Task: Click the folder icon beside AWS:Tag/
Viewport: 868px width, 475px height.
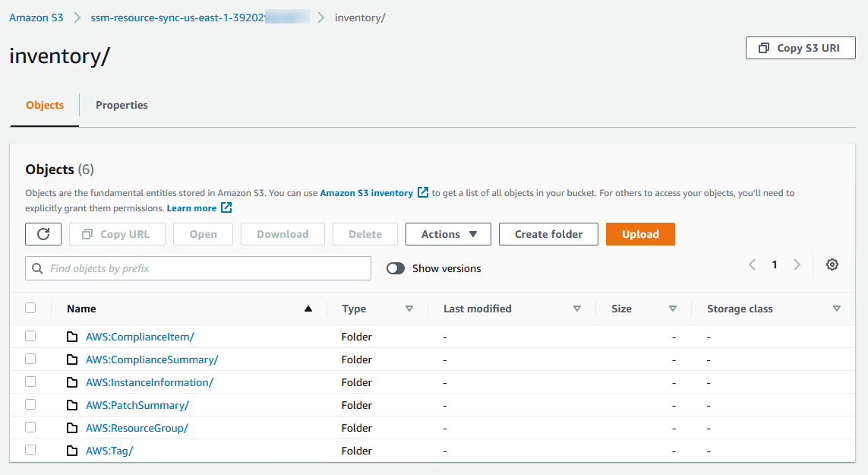Action: (x=72, y=450)
